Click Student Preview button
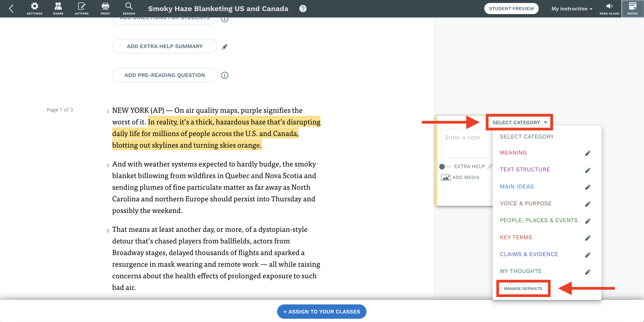The width and height of the screenshot is (644, 322). click(x=511, y=9)
